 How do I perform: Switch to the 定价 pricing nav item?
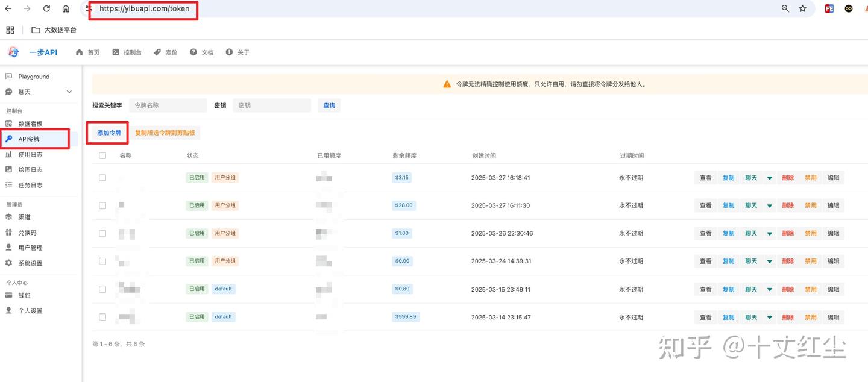point(165,52)
